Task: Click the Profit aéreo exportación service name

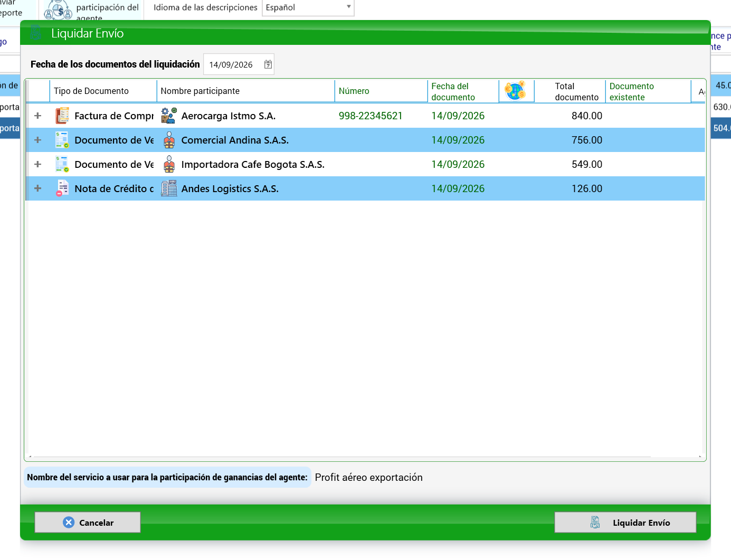Action: (369, 477)
